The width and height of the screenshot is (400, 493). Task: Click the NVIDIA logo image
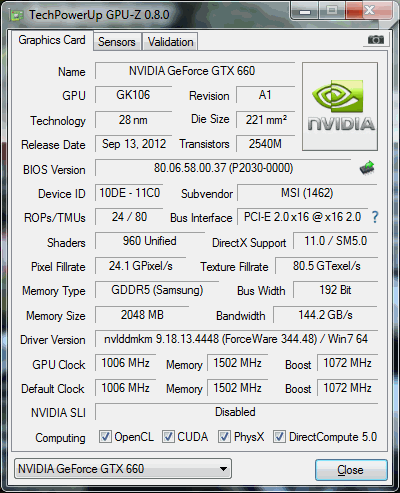pos(340,106)
